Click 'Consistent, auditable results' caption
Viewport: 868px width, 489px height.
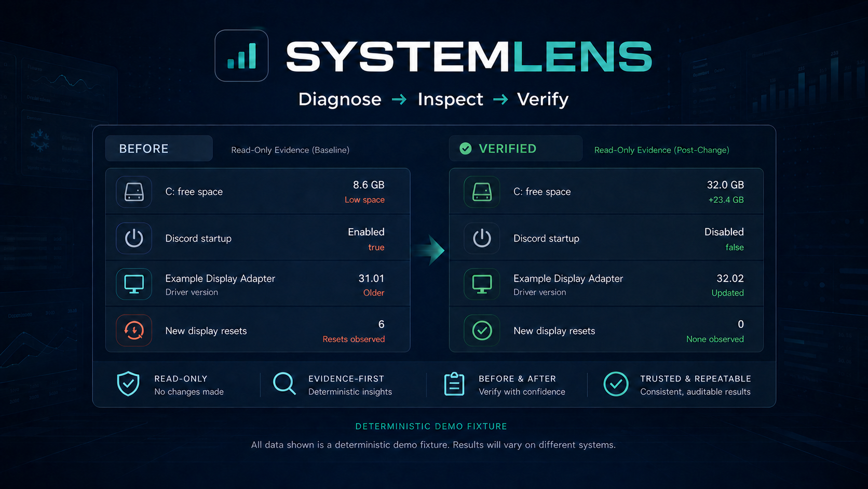[x=695, y=392]
